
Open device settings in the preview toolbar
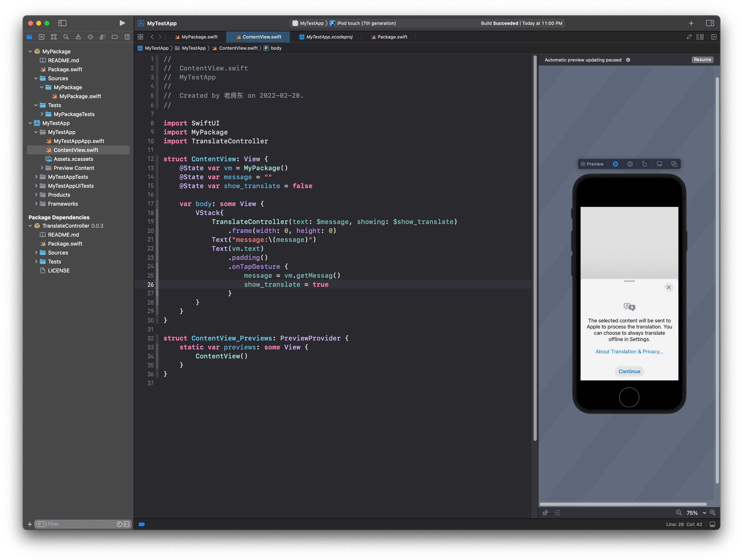(659, 164)
